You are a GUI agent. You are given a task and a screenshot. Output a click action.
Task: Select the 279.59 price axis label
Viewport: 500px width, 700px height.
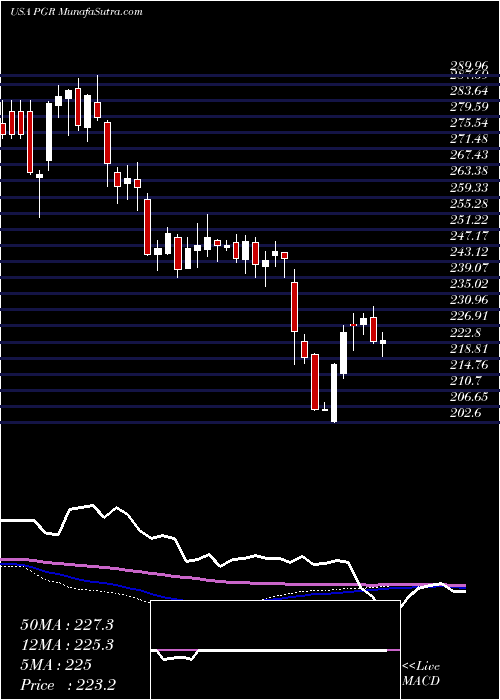click(468, 108)
